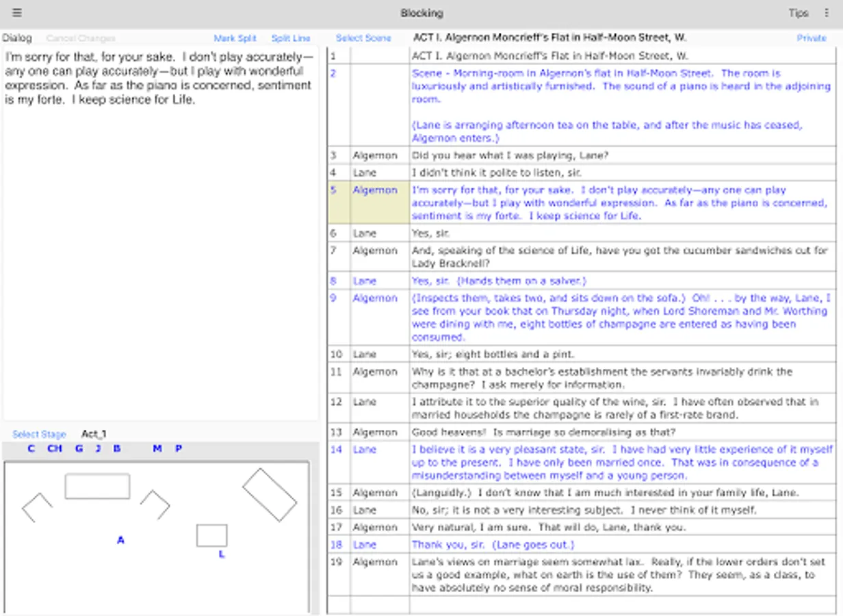Click into the Dialog text editing field
Image resolution: width=843 pixels, height=616 pixels.
point(161,233)
